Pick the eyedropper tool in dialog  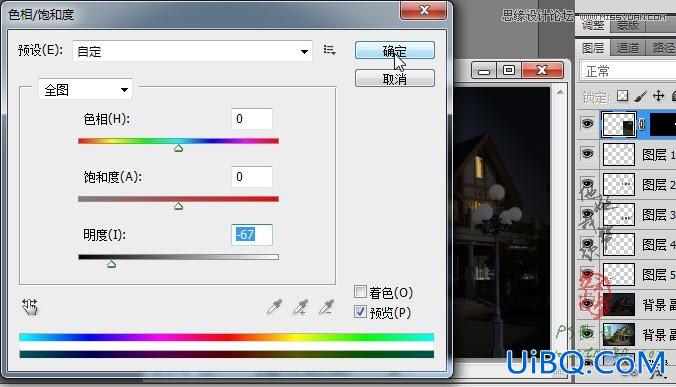(274, 307)
